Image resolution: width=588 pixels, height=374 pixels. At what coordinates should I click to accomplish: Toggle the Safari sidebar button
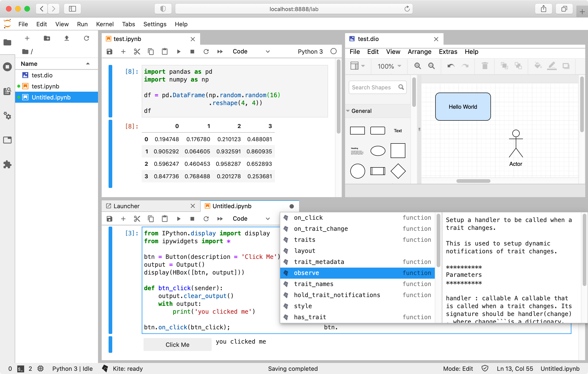point(72,9)
